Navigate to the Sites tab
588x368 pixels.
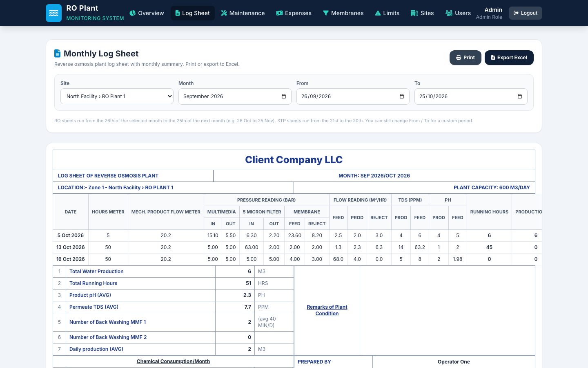coord(422,13)
